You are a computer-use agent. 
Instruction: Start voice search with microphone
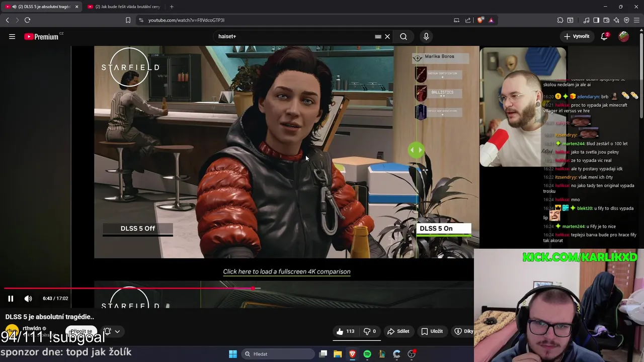pyautogui.click(x=426, y=36)
